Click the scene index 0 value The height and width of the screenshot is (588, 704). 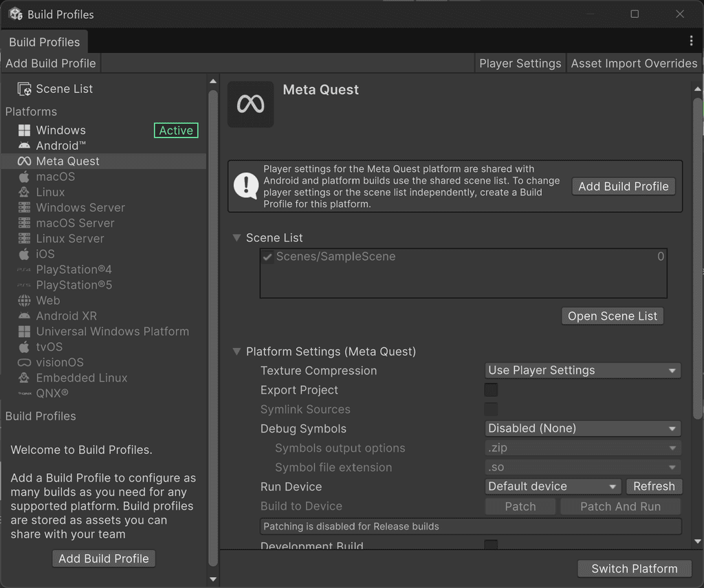(x=661, y=257)
